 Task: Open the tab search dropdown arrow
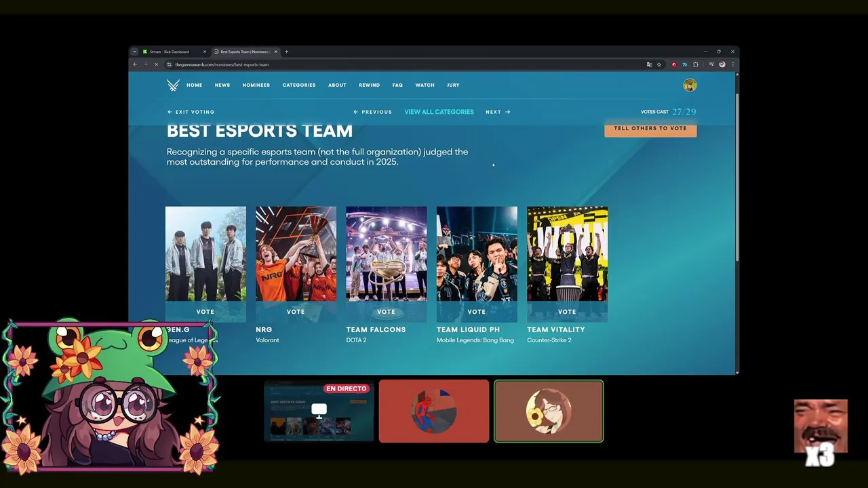[134, 52]
